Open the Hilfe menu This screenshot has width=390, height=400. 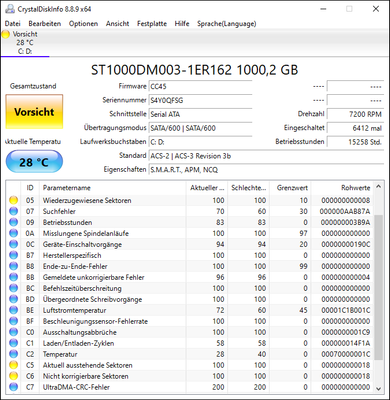click(182, 24)
